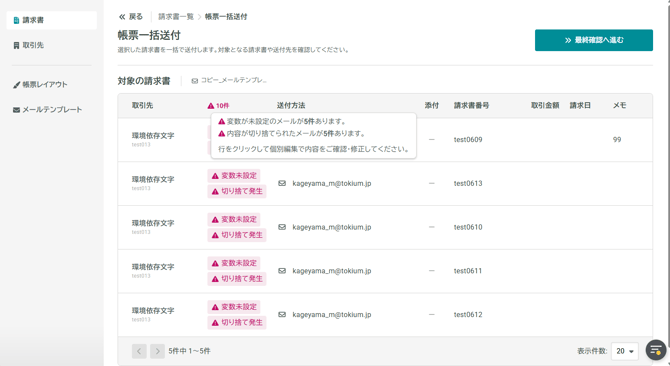
Task: Click the 変数未設定 badge in test0612 row
Action: point(234,307)
